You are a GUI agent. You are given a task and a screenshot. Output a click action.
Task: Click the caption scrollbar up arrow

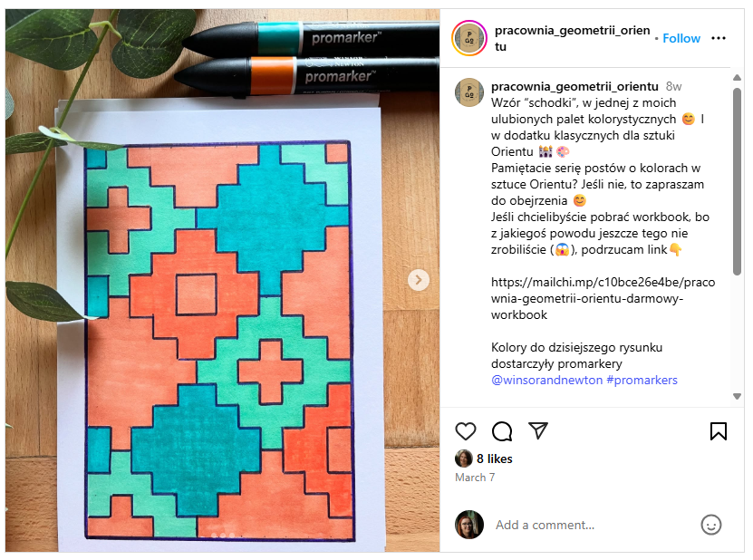pos(737,77)
